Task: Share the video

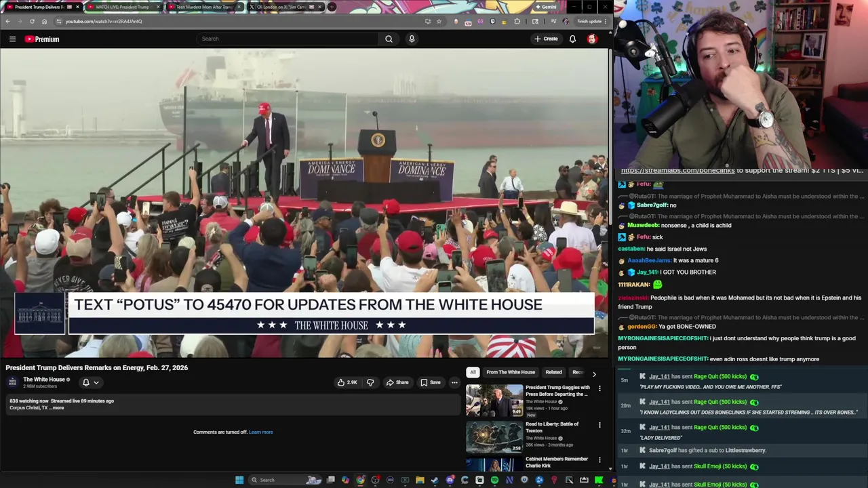Action: (397, 382)
